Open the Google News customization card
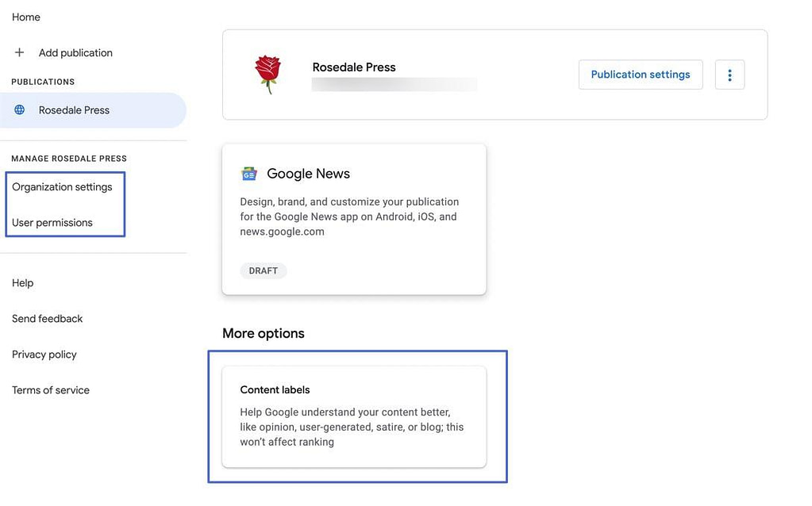Image resolution: width=812 pixels, height=506 pixels. coord(354,218)
